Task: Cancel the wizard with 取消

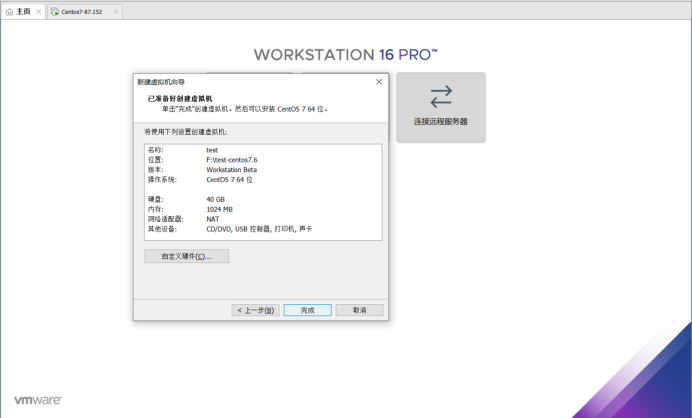Action: tap(360, 310)
